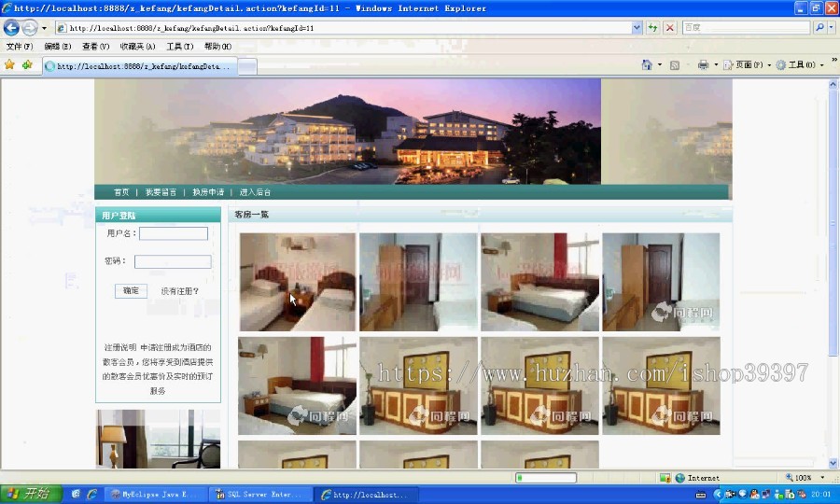
Task: Open 进入后台 navigation link
Action: coord(255,192)
